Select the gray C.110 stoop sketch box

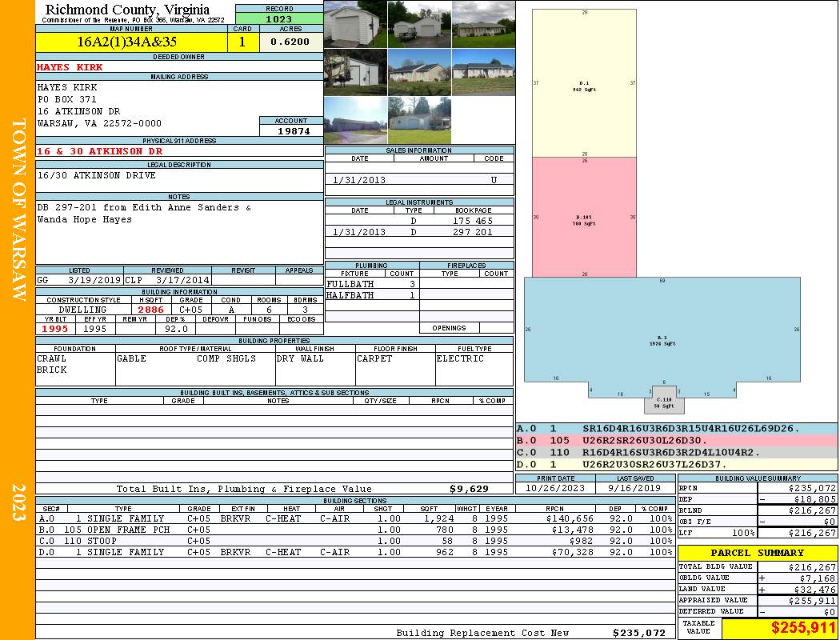pyautogui.click(x=664, y=400)
